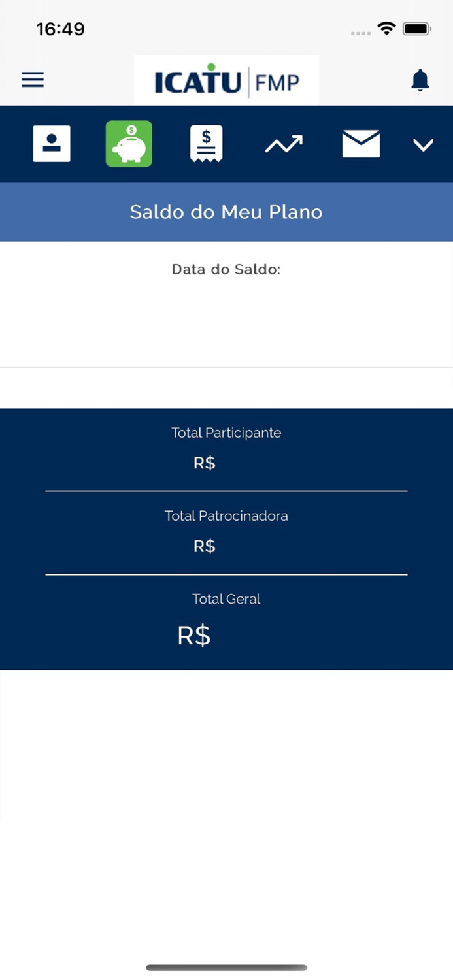This screenshot has width=453, height=980.
Task: Select the Saldo do Meu Plano header
Action: [226, 212]
